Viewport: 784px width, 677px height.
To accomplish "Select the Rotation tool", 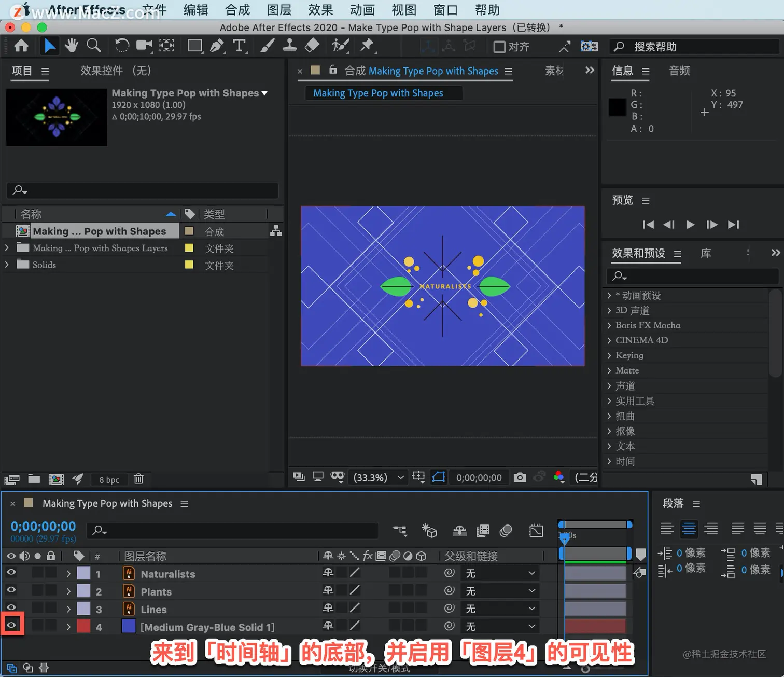I will coord(122,46).
